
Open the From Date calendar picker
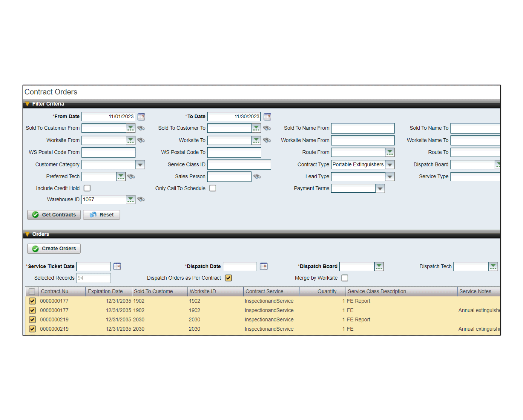[x=141, y=117]
